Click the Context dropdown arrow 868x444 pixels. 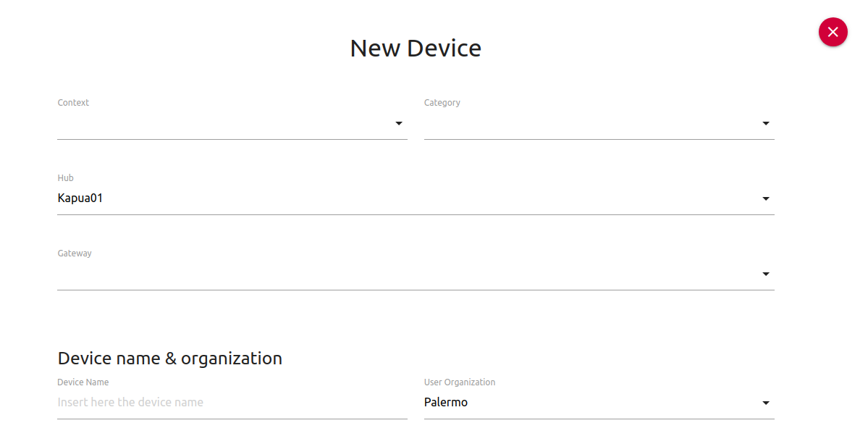pos(399,124)
